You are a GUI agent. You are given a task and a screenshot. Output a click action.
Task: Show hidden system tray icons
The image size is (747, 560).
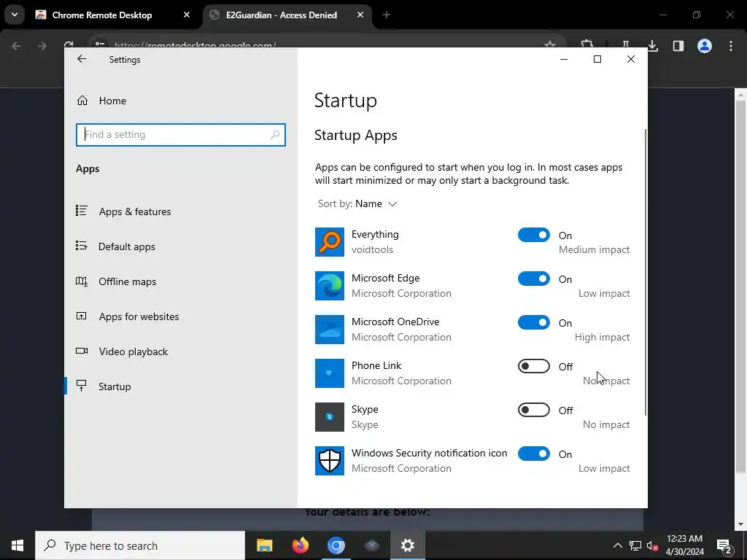point(617,545)
